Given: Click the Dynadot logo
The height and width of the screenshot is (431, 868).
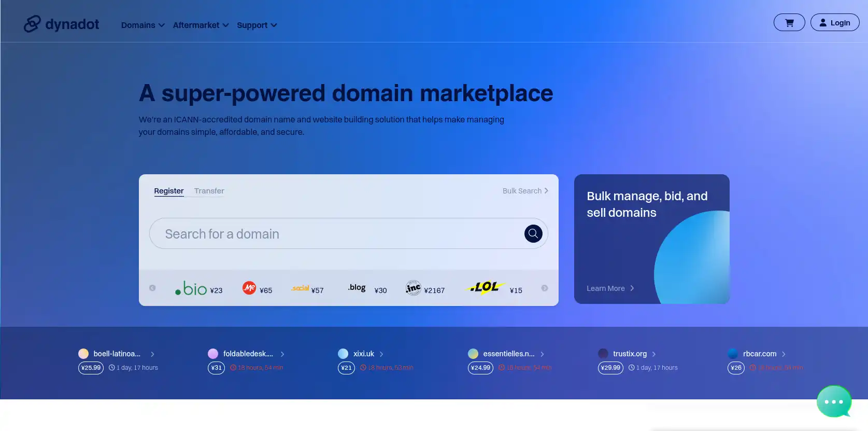Looking at the screenshot, I should (x=61, y=24).
